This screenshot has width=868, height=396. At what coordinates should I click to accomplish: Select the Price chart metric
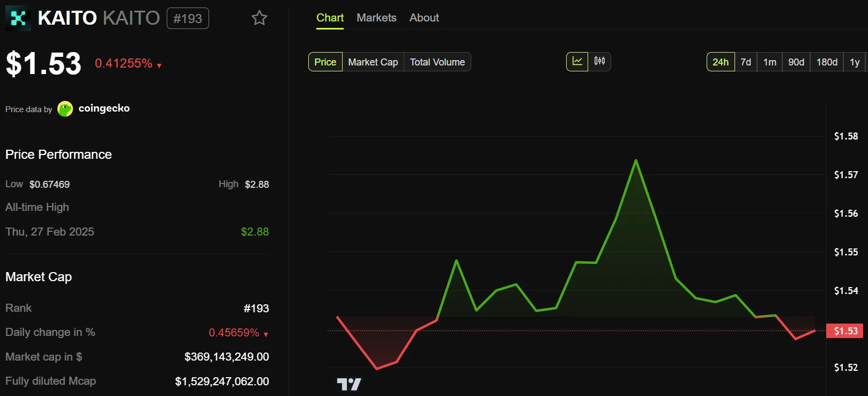tap(325, 62)
